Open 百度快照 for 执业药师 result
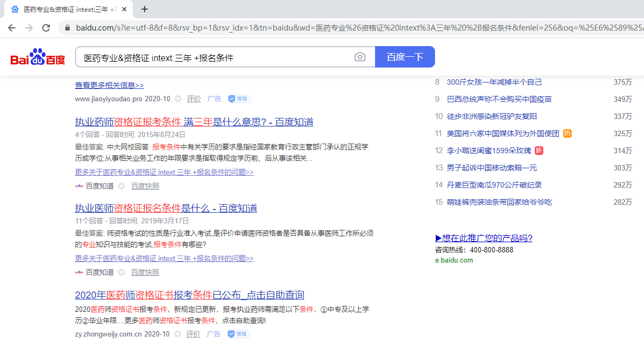This screenshot has width=644, height=344. point(145,186)
